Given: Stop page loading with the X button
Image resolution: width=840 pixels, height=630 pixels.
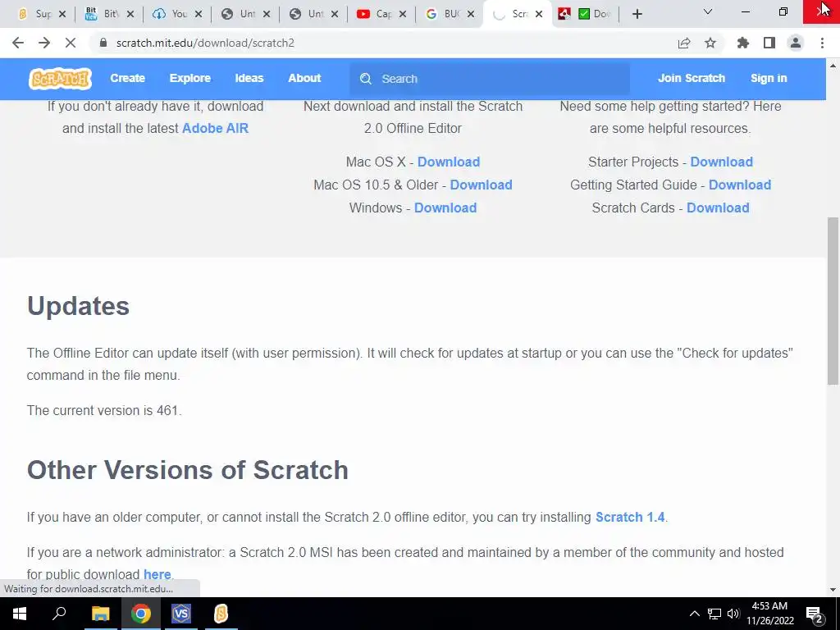Looking at the screenshot, I should click(x=71, y=43).
